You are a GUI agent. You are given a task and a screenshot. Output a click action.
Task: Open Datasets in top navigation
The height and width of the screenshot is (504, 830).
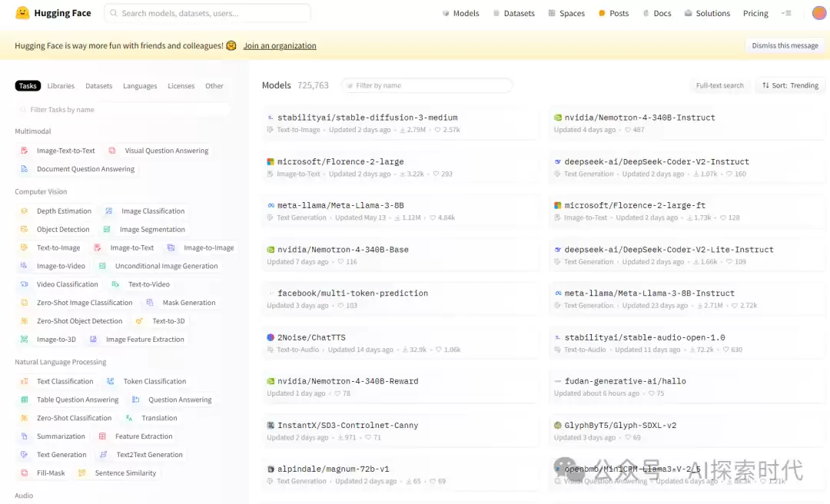tap(513, 13)
